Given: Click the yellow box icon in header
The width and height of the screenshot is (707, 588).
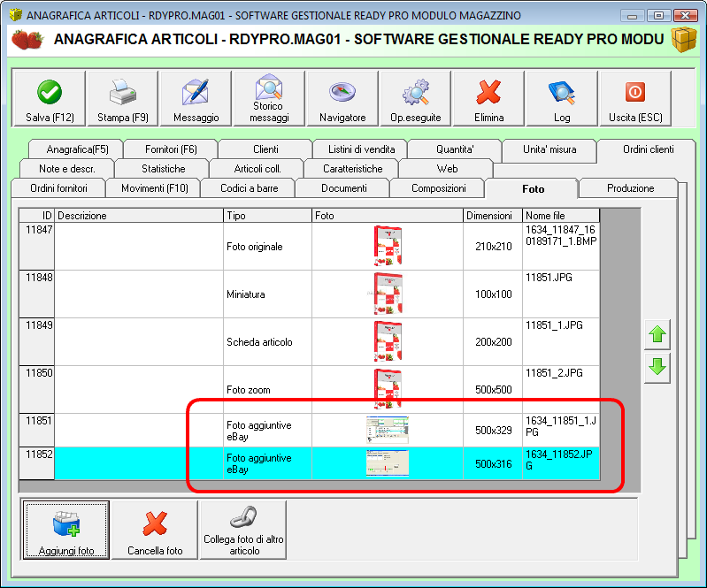Looking at the screenshot, I should click(x=684, y=40).
